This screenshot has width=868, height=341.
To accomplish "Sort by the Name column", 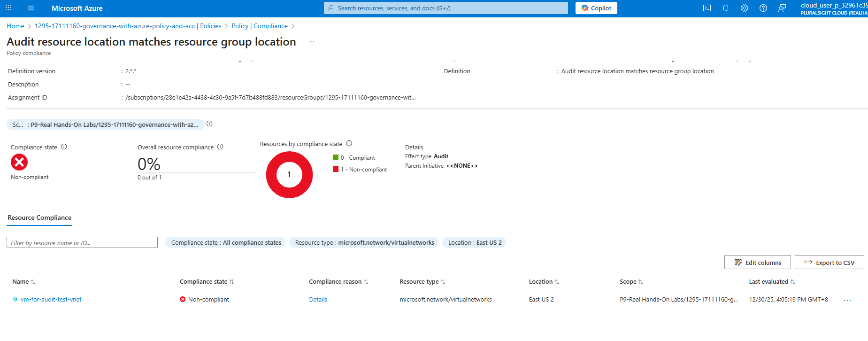I will (x=24, y=282).
